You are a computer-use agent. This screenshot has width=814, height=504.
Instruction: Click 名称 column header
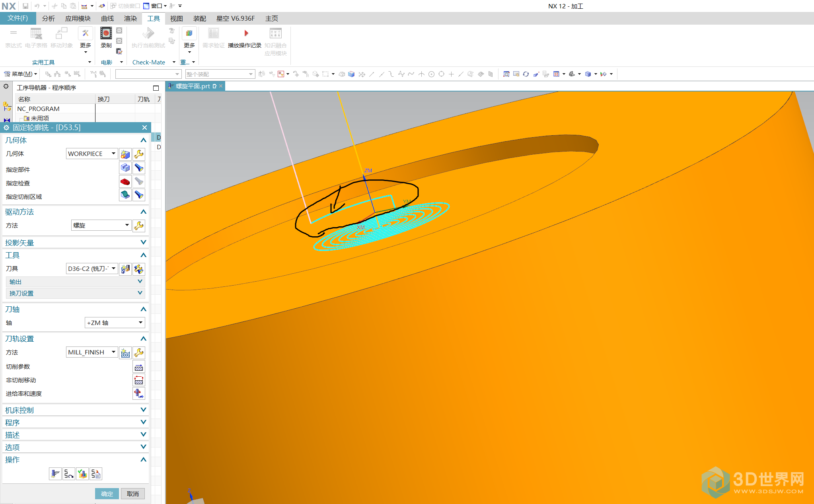point(56,99)
